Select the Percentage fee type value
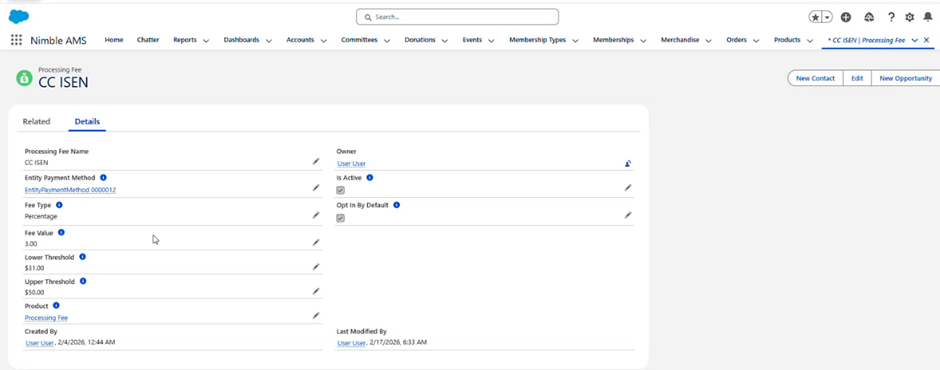940x370 pixels. coord(41,216)
